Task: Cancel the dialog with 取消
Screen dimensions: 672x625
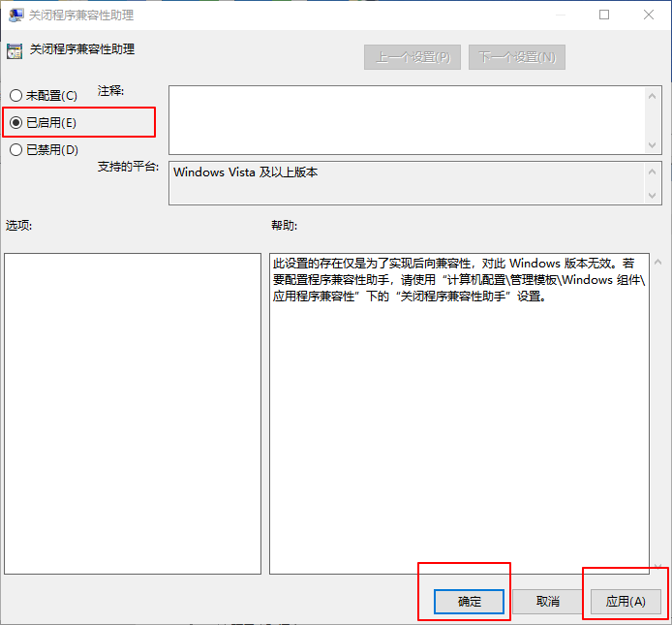Action: [x=548, y=602]
